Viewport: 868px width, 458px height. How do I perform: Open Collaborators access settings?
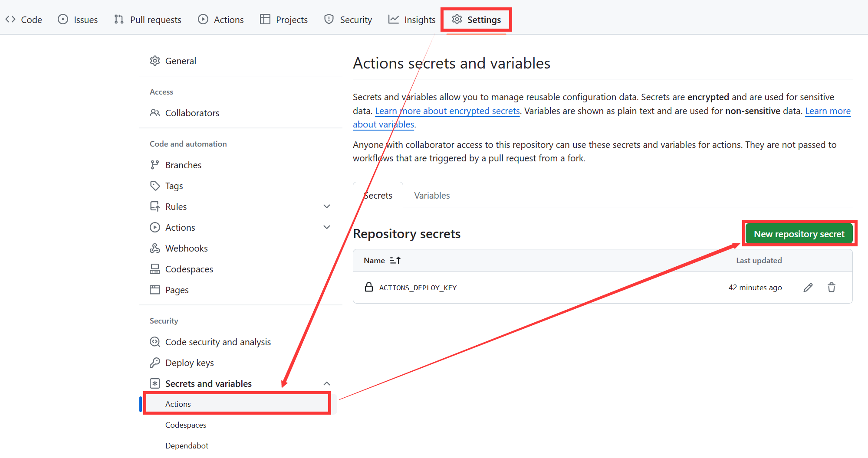coord(192,113)
